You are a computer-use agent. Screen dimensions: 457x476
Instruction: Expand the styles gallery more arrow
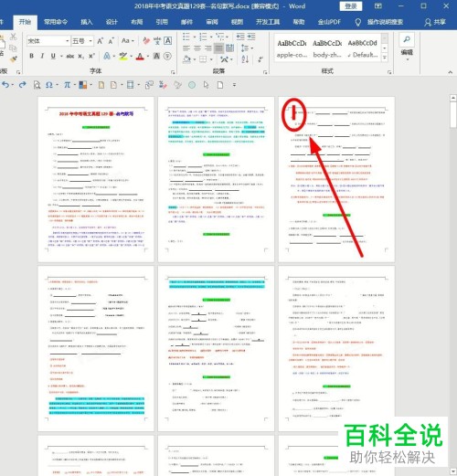coord(385,58)
